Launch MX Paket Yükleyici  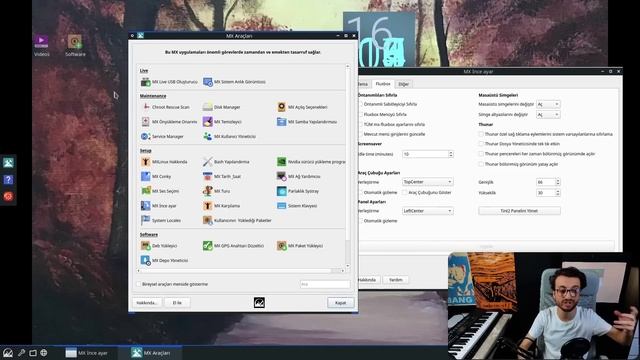(x=300, y=246)
